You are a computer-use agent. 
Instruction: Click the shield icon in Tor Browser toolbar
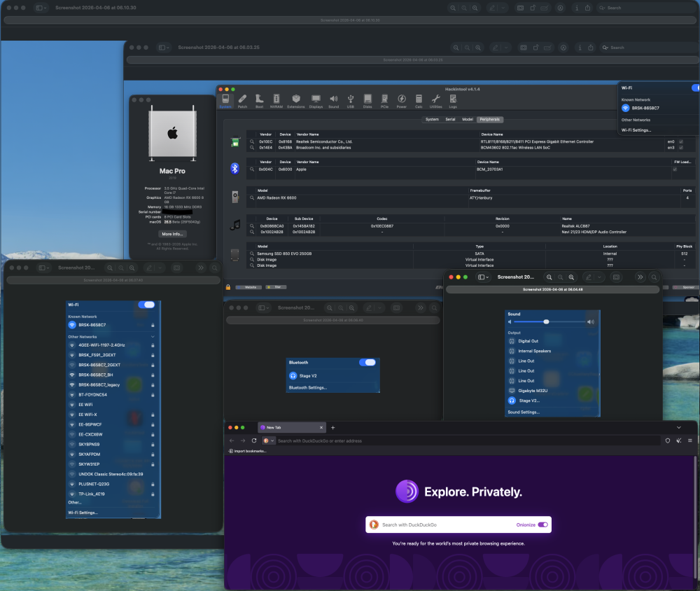667,440
